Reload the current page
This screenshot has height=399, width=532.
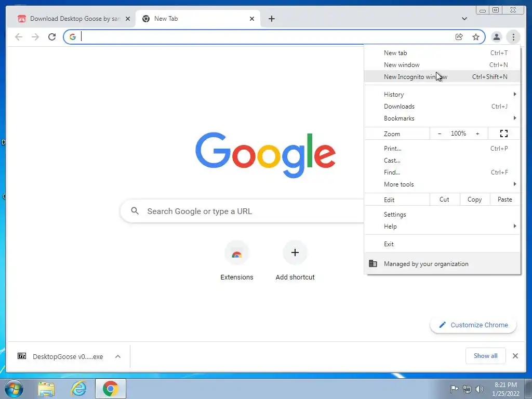[x=52, y=37]
